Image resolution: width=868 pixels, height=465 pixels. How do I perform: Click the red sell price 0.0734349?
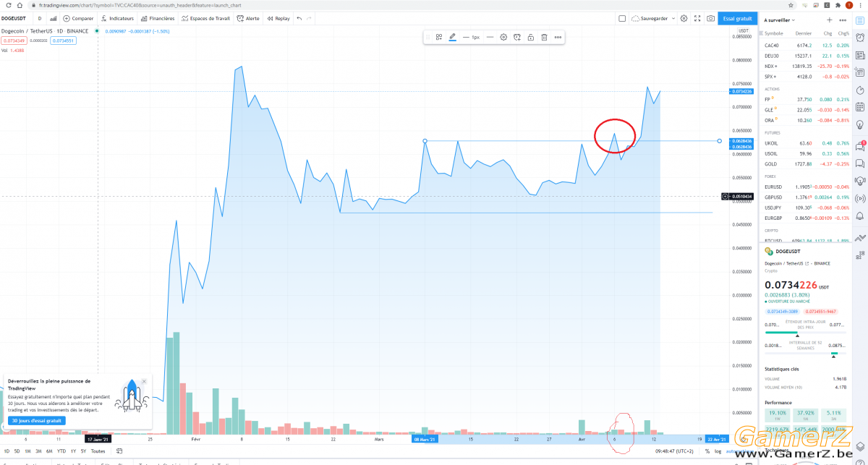coord(13,40)
